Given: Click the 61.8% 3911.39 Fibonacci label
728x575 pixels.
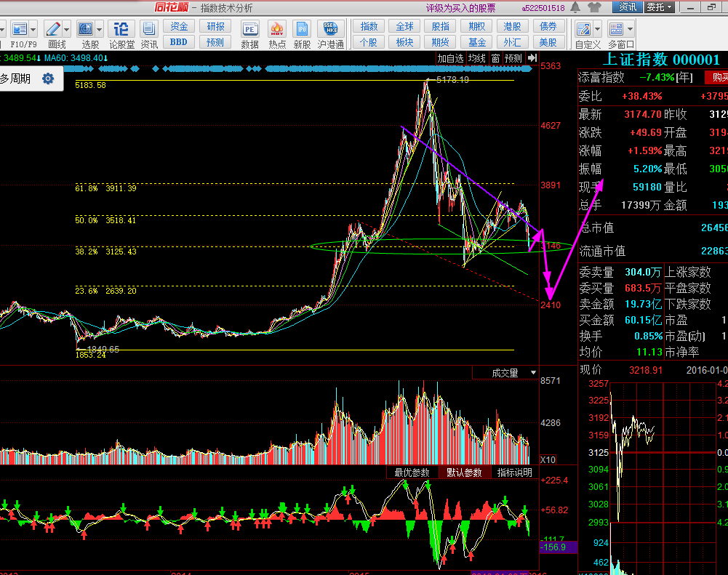Looking at the screenshot, I should [106, 188].
